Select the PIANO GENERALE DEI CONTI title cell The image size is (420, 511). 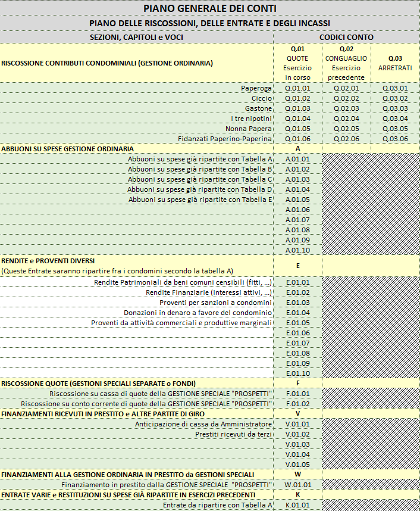210,8
